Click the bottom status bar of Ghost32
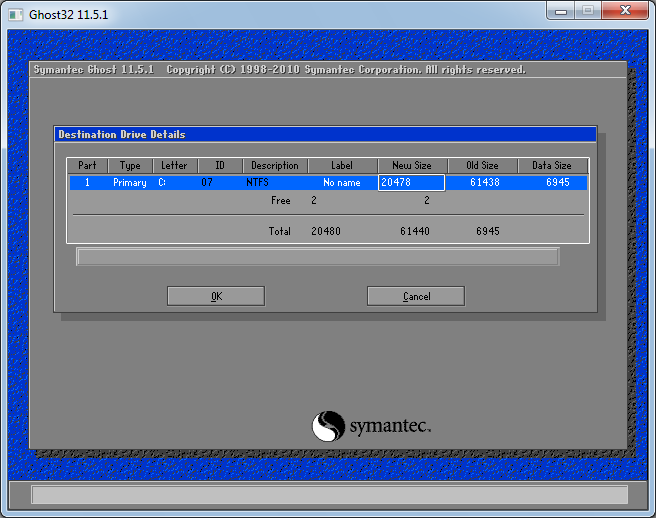This screenshot has width=656, height=518. point(329,495)
